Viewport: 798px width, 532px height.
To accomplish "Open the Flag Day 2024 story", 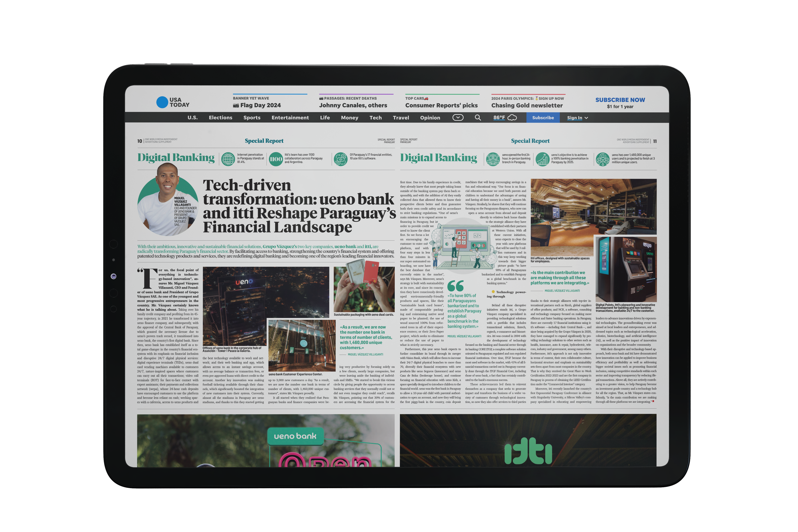I will [x=260, y=105].
